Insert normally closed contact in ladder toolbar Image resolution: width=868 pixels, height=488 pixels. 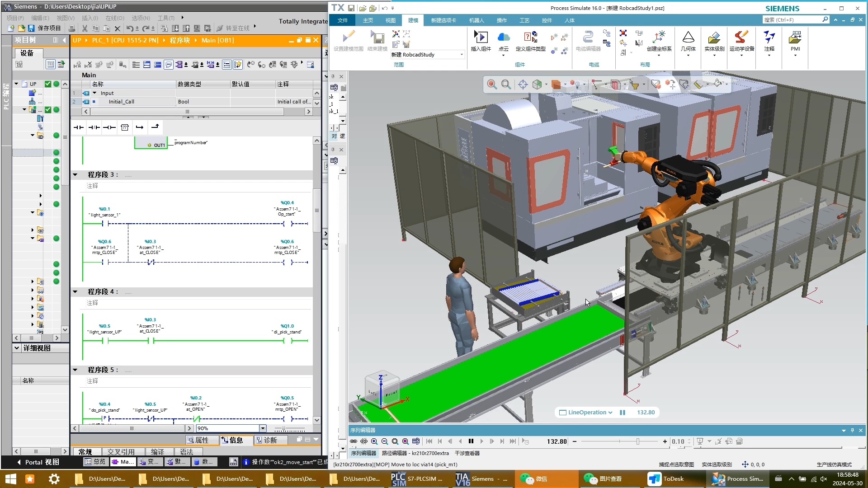click(94, 127)
